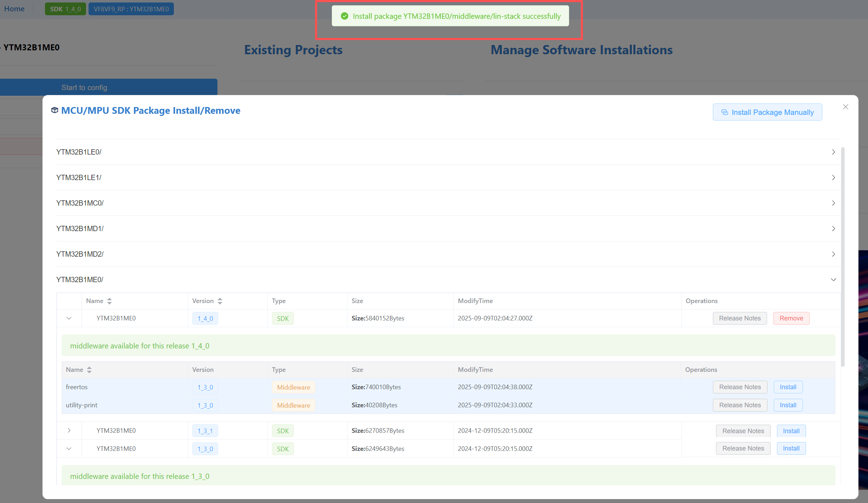
Task: Expand the YTM32B1MD1/ section chevron
Action: pyautogui.click(x=833, y=229)
